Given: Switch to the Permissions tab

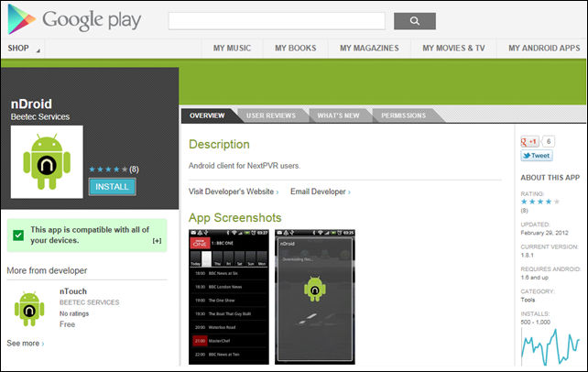Looking at the screenshot, I should [404, 115].
